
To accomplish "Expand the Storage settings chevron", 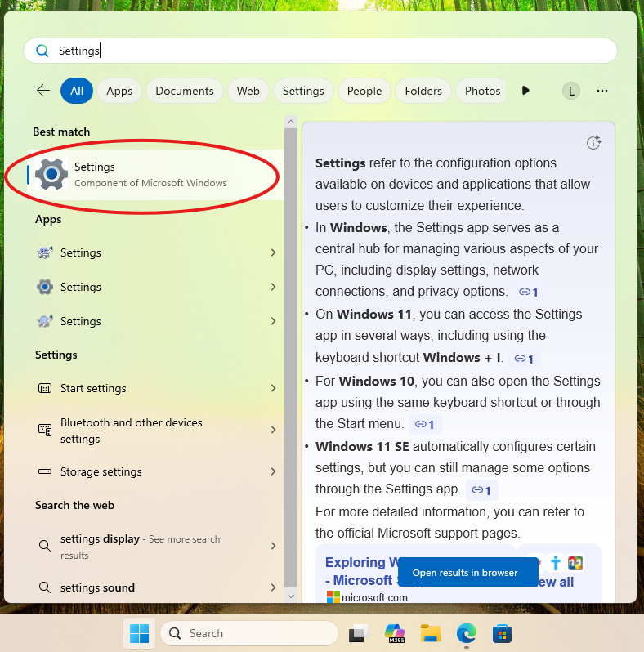I will (x=273, y=472).
